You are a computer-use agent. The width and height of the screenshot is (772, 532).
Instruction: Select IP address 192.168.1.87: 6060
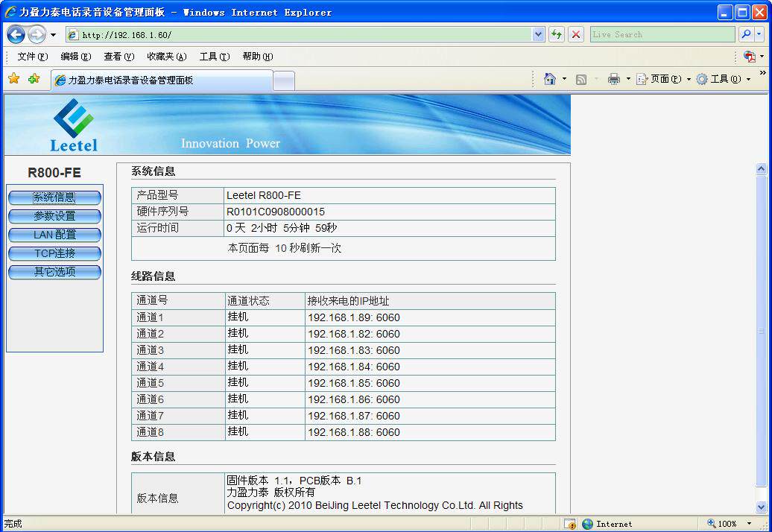pyautogui.click(x=353, y=416)
